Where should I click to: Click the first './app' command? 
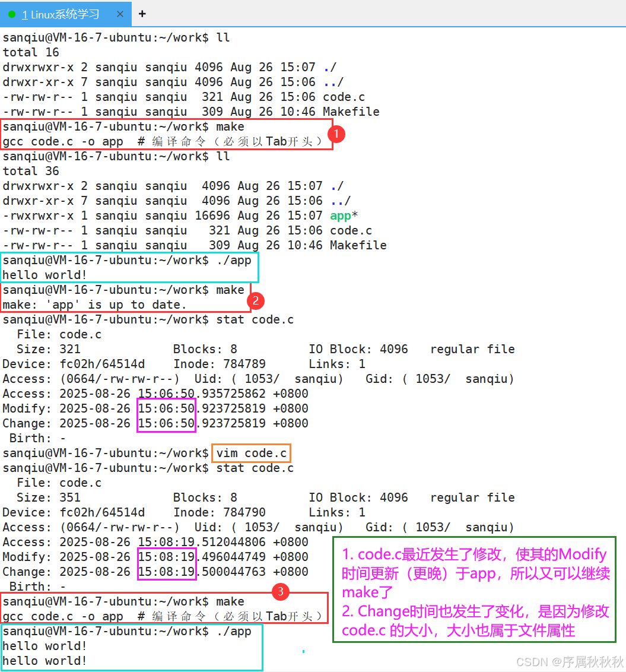[234, 260]
